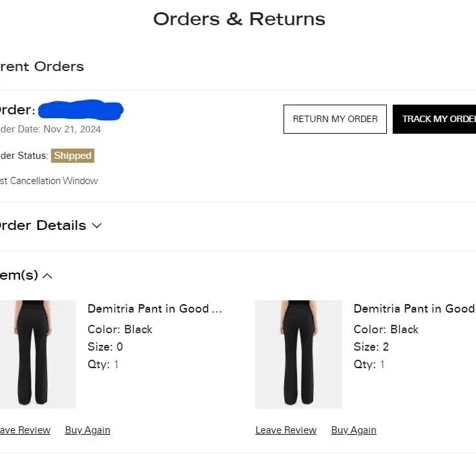Click the redacted order number
This screenshot has height=476, width=476.
(81, 110)
